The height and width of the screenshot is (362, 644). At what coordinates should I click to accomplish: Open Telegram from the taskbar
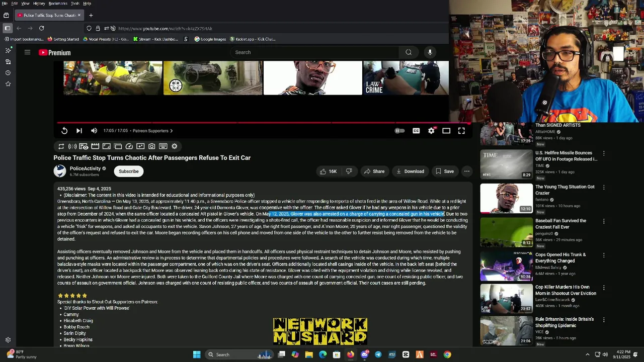coord(378,354)
